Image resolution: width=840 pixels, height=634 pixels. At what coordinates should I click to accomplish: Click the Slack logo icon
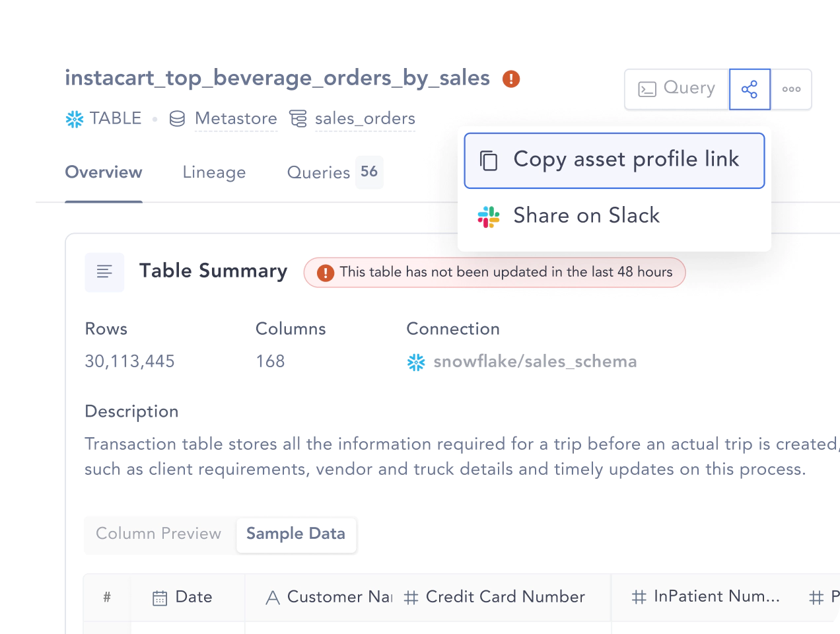click(x=489, y=217)
